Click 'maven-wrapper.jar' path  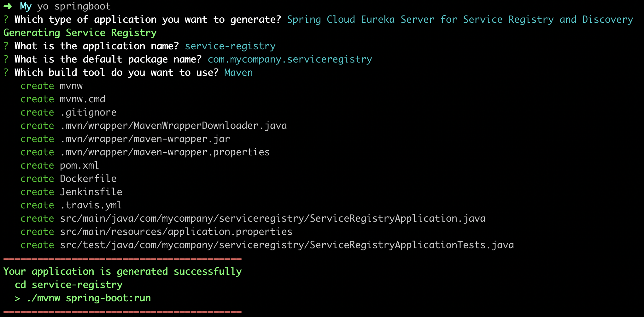pos(145,139)
